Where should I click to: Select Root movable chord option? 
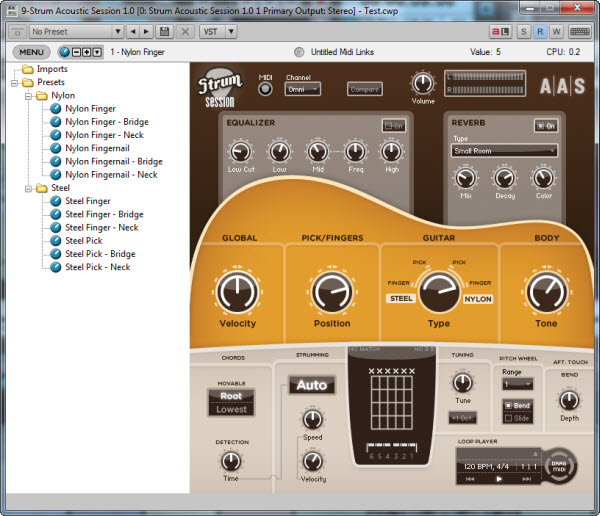(x=231, y=396)
